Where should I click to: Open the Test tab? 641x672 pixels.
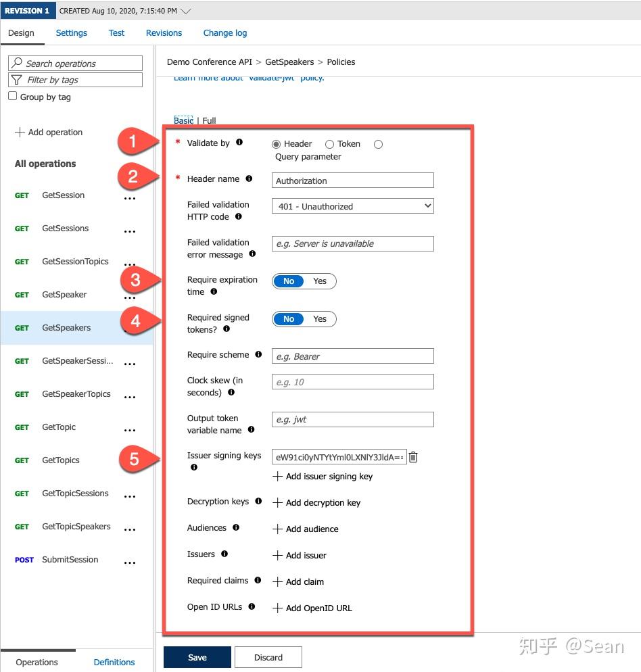116,33
